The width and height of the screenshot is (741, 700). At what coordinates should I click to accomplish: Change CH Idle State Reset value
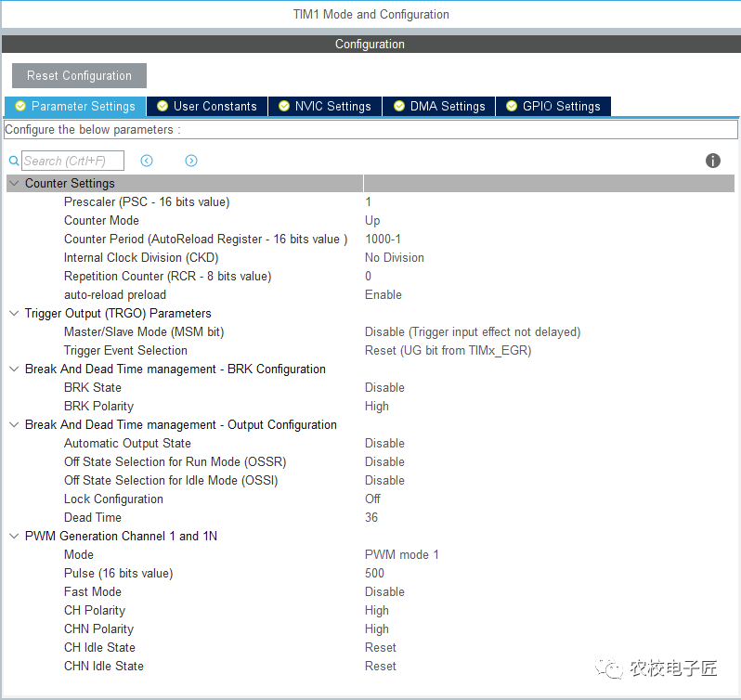click(381, 648)
